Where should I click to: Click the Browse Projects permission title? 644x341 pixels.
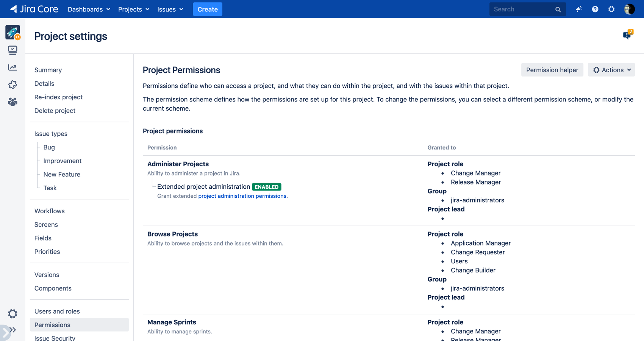click(172, 234)
